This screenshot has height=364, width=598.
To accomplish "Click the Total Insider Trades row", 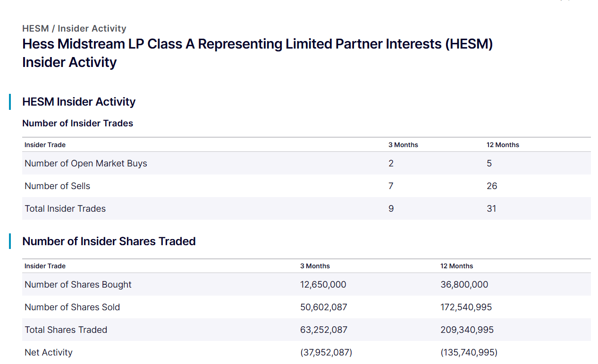I will point(65,208).
